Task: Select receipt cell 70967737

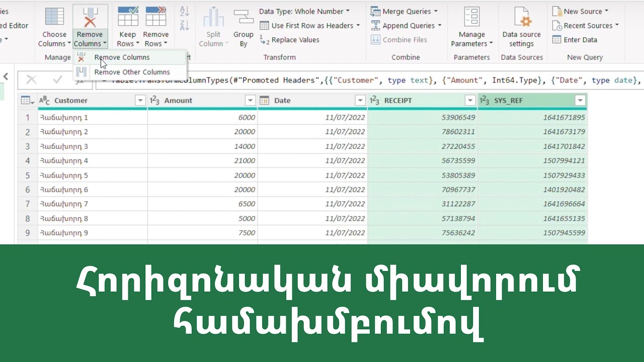Action: click(423, 190)
